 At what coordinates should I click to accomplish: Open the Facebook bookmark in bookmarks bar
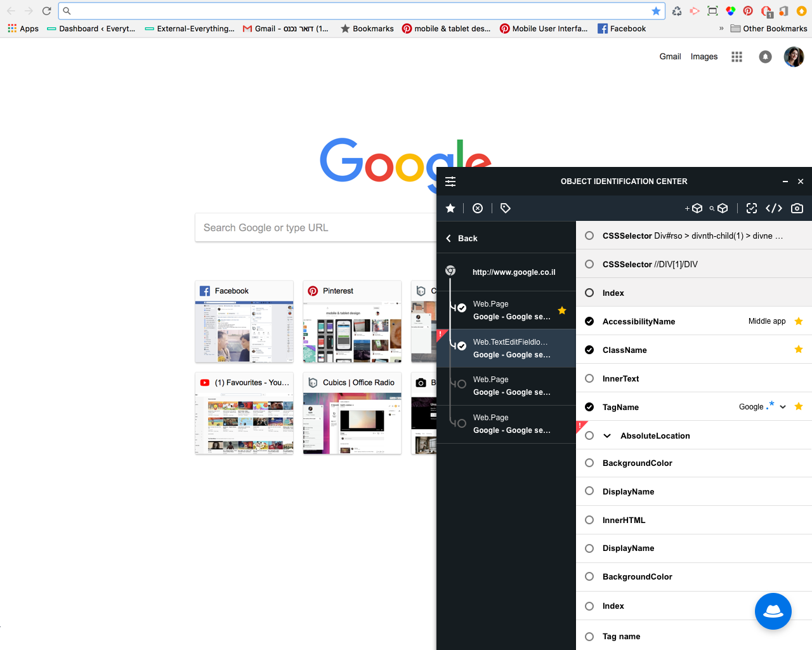point(622,29)
